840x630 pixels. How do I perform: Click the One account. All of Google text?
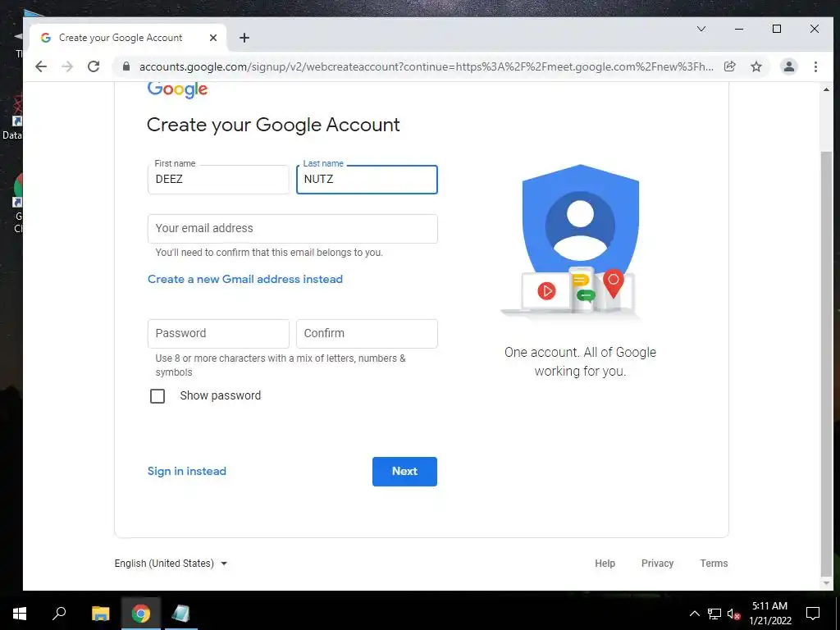click(580, 362)
